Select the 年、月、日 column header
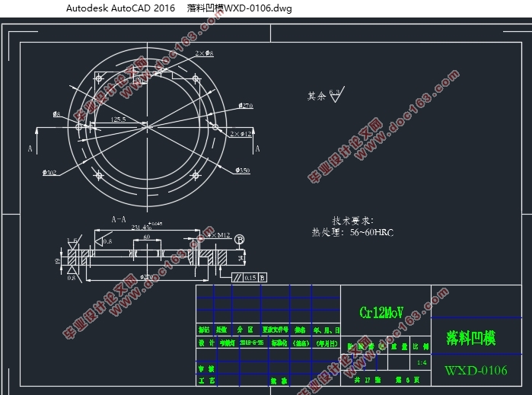This screenshot has width=532, height=395. (327, 330)
